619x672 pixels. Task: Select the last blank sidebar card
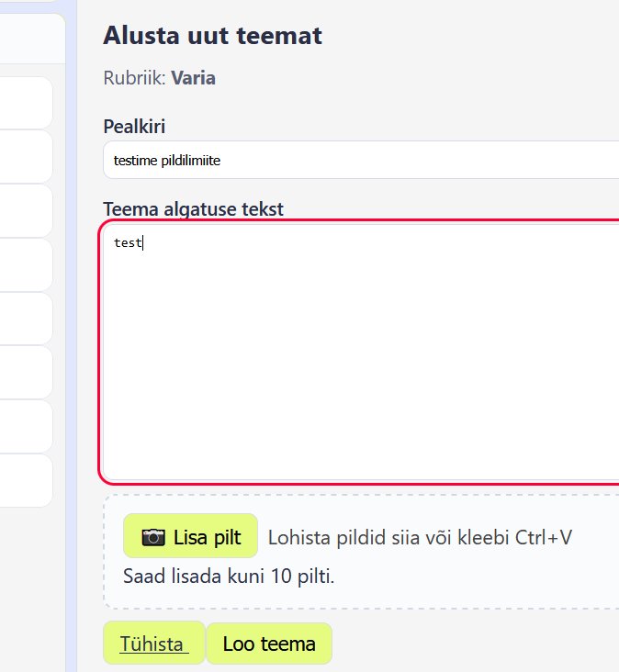(26, 480)
